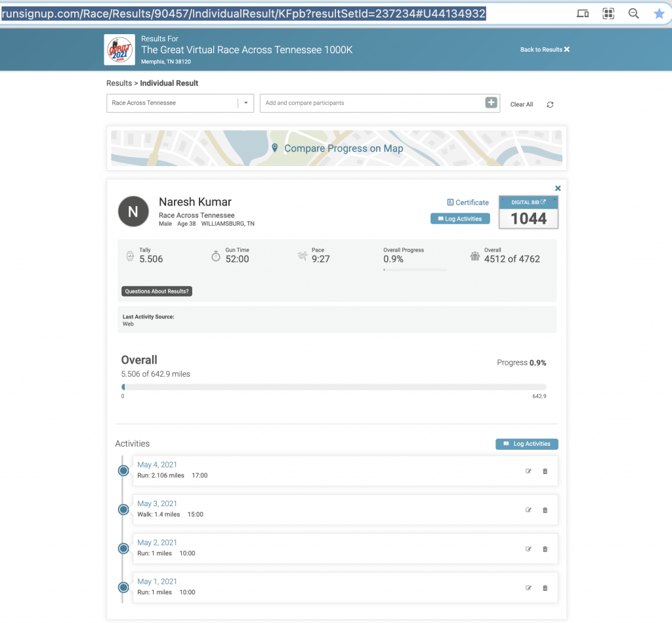Click the Progress 0.9% label
This screenshot has height=623, width=672.
tap(522, 363)
